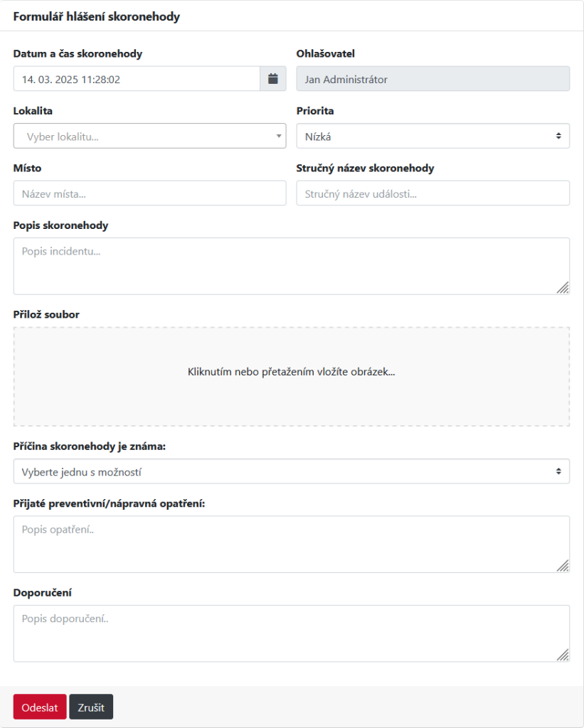584x728 pixels.
Task: Open the Příčina skoronehody je známa dropdown
Action: tap(291, 471)
